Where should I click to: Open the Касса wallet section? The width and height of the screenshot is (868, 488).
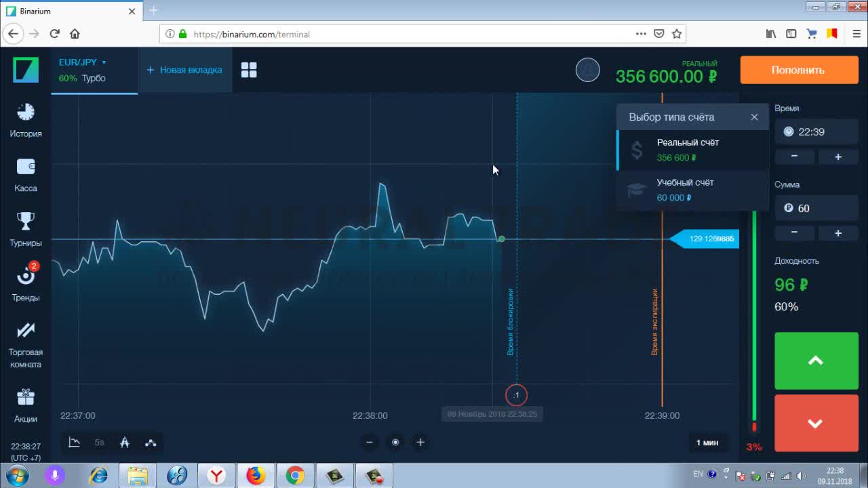pos(26,176)
